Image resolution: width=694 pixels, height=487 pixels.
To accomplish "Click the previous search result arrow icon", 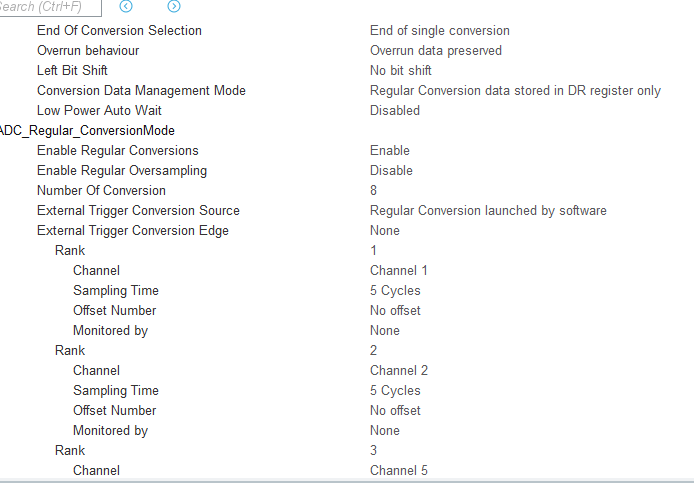I will click(126, 6).
